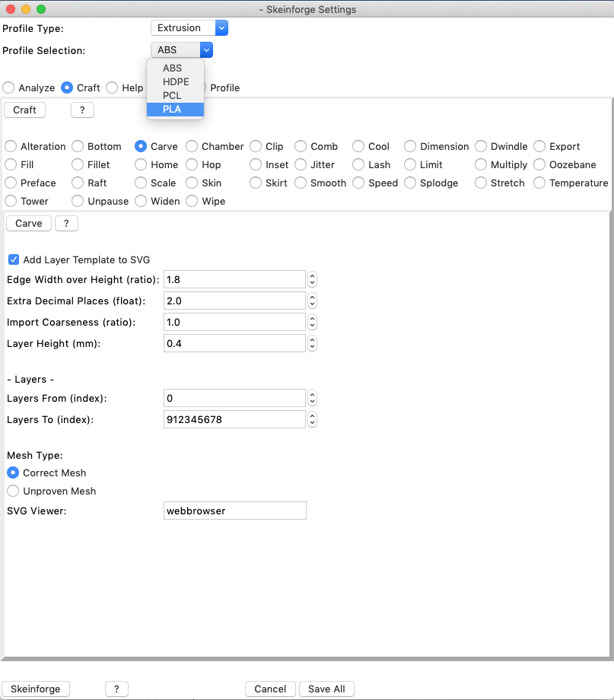
Task: Click the question mark beside Craft button
Action: (82, 110)
